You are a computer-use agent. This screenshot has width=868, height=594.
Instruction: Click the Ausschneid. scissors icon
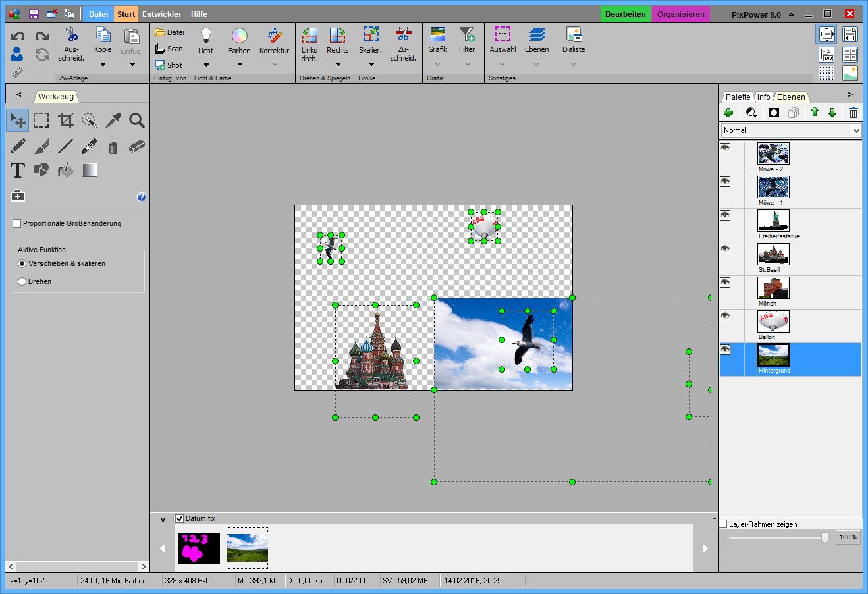[x=71, y=35]
